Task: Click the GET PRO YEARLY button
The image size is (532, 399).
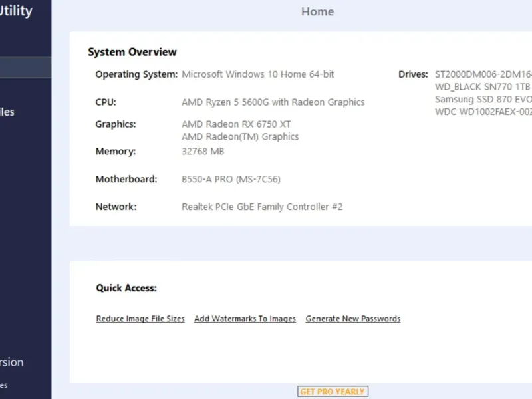Action: pyautogui.click(x=332, y=392)
